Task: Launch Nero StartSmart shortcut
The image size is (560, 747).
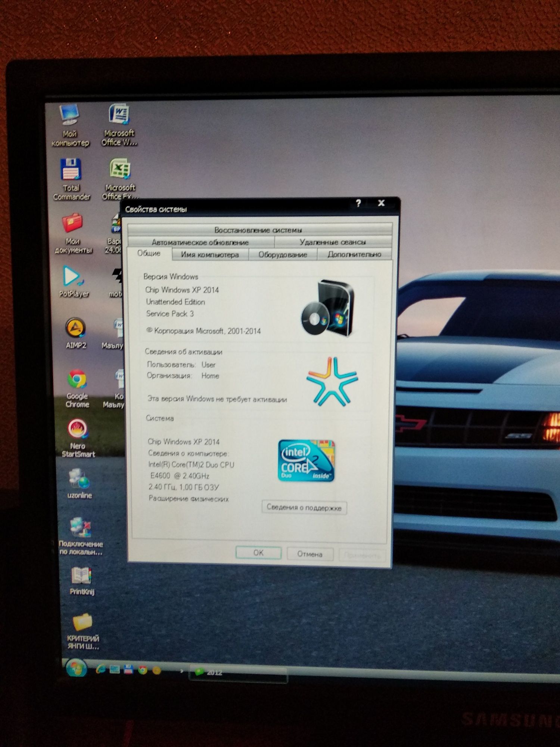Action: (78, 438)
